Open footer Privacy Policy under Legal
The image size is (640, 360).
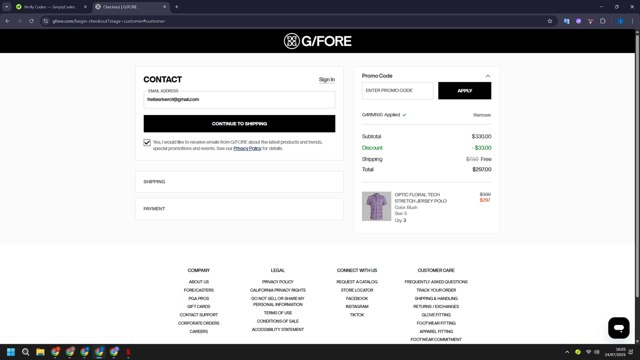pyautogui.click(x=278, y=282)
